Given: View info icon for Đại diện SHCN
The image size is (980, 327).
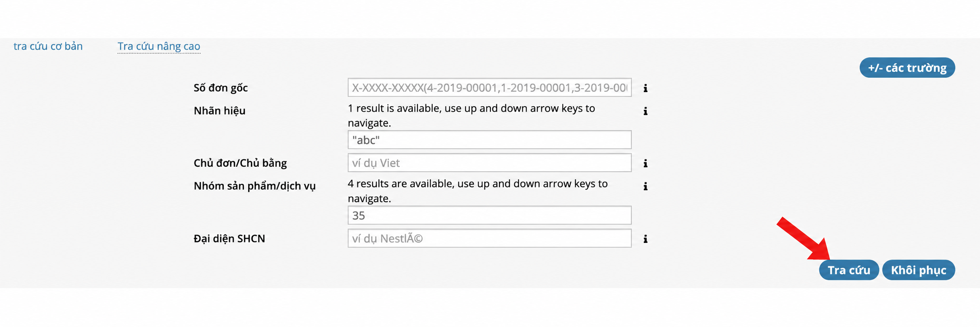Looking at the screenshot, I should point(646,238).
